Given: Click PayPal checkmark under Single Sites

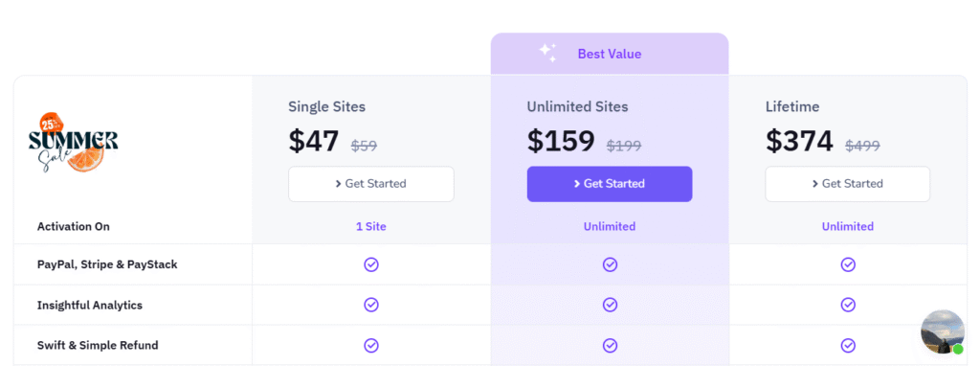Looking at the screenshot, I should click(x=371, y=264).
